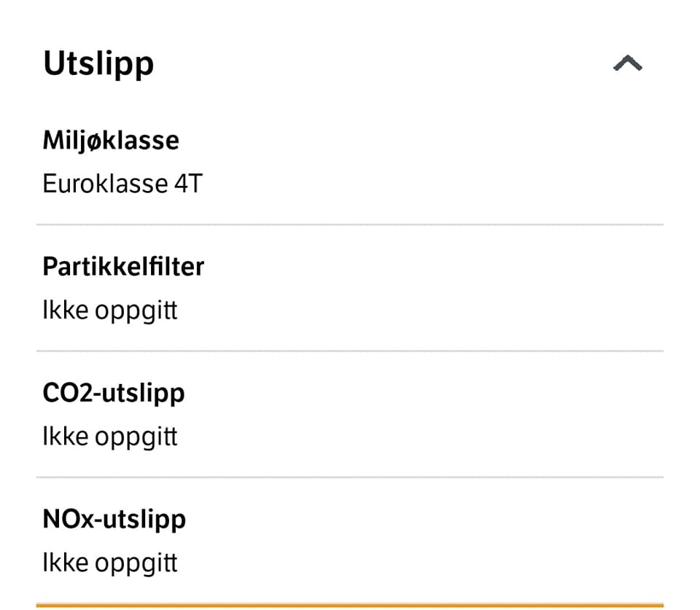The image size is (700, 610).
Task: Click the Utslipp section heading
Action: (x=98, y=64)
